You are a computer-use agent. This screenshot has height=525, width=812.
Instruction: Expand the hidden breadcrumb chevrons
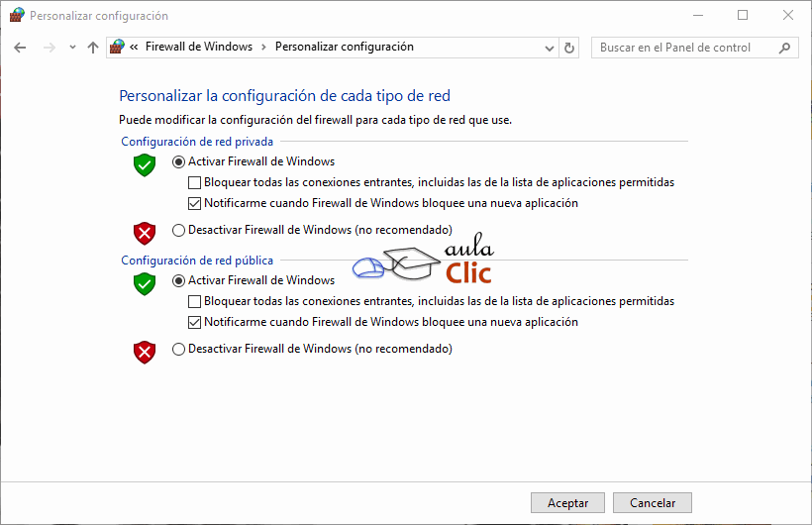pyautogui.click(x=134, y=47)
